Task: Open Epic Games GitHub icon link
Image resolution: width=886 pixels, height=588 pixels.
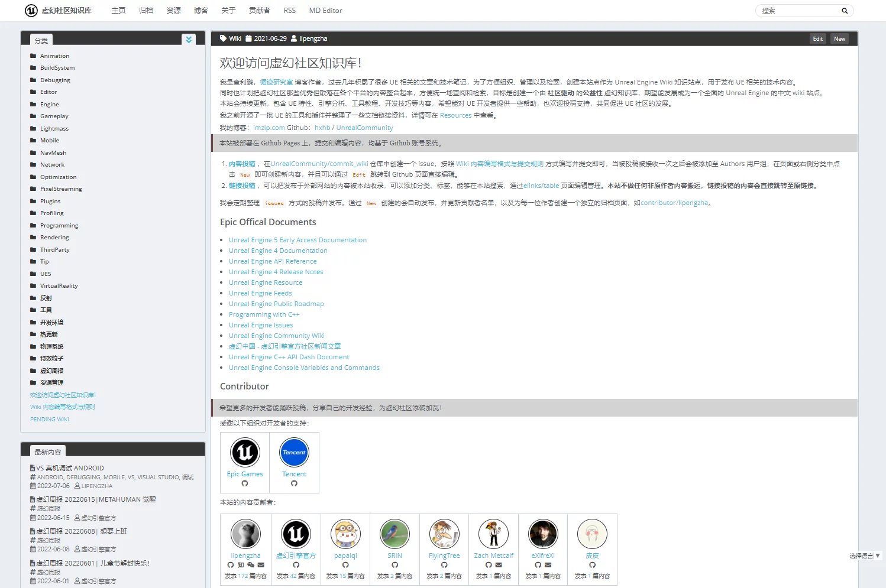Action: (245, 483)
